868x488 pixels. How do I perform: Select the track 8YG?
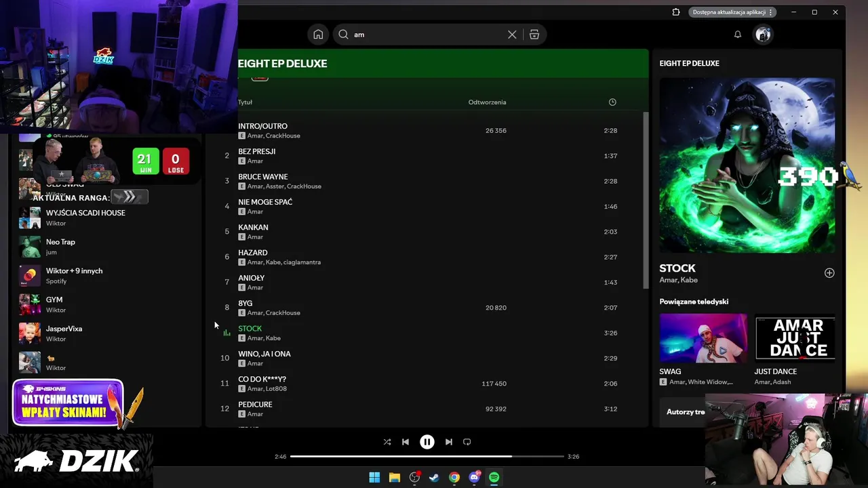pos(245,303)
